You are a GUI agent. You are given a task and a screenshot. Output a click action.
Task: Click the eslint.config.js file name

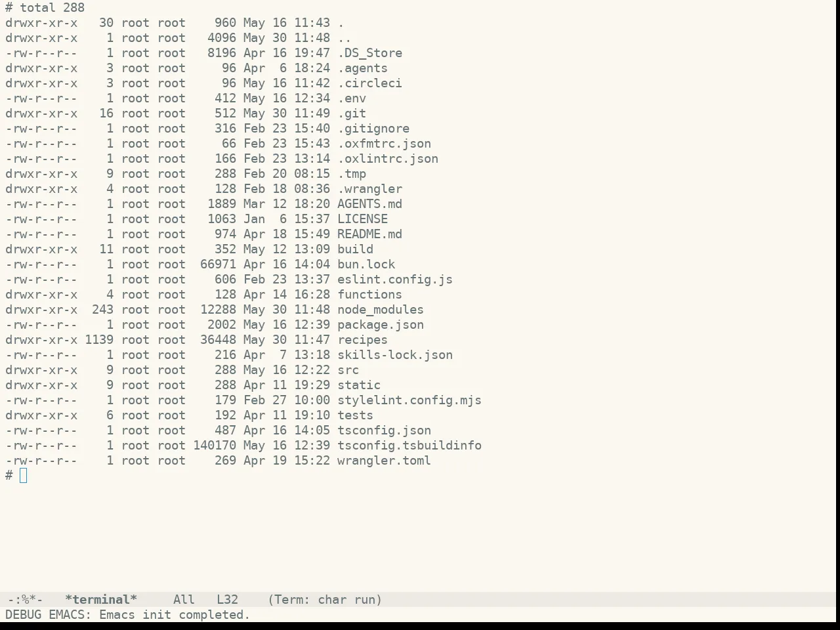click(395, 280)
